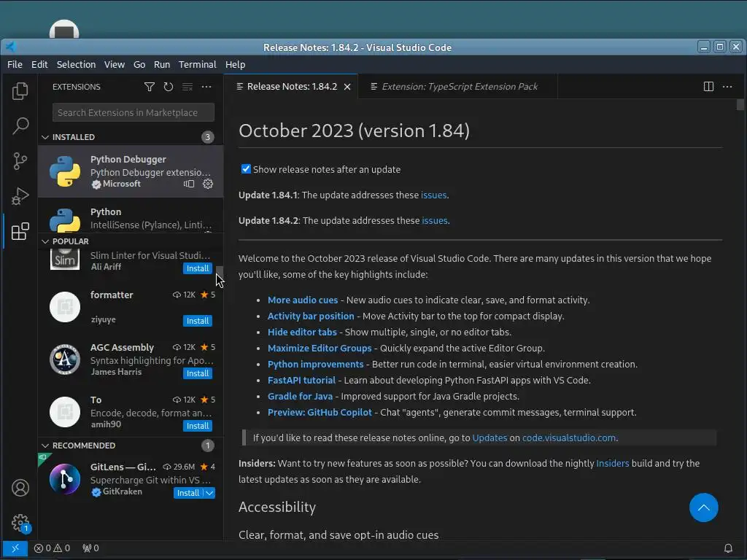Clear extensions search results icon
The height and width of the screenshot is (560, 747).
(187, 87)
